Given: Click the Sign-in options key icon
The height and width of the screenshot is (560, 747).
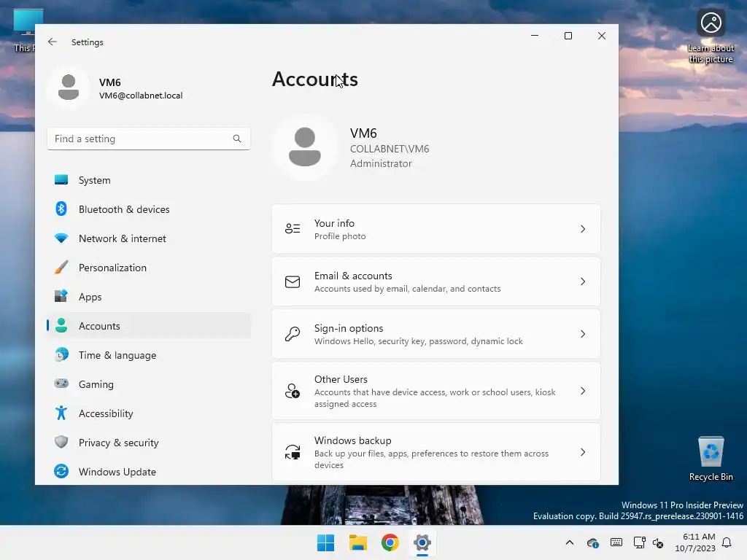Looking at the screenshot, I should pyautogui.click(x=293, y=334).
